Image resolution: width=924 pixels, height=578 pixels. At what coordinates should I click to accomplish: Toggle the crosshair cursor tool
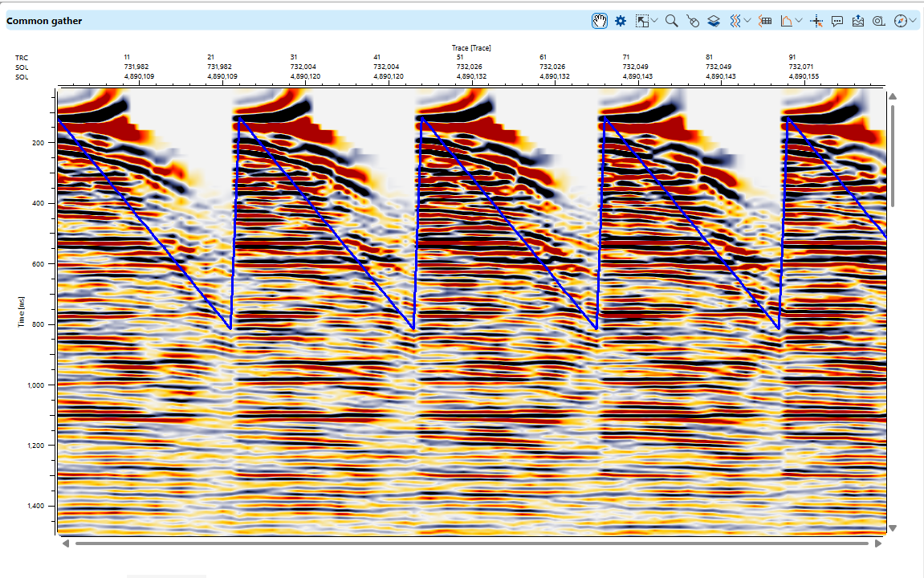817,21
